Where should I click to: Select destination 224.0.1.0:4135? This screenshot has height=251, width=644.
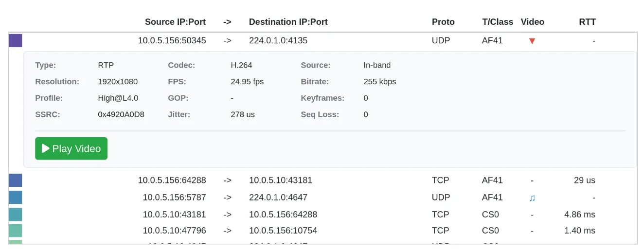coord(278,41)
